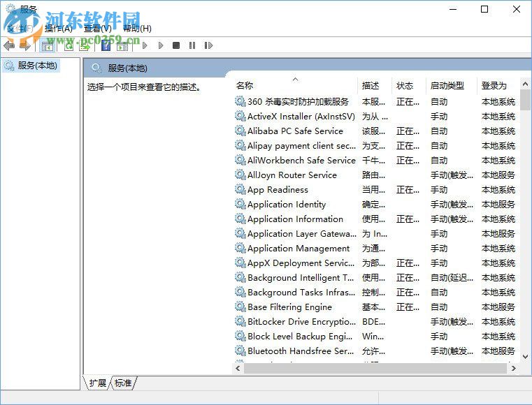
Task: Click gear icon of ActiveX Installer service
Action: point(240,116)
